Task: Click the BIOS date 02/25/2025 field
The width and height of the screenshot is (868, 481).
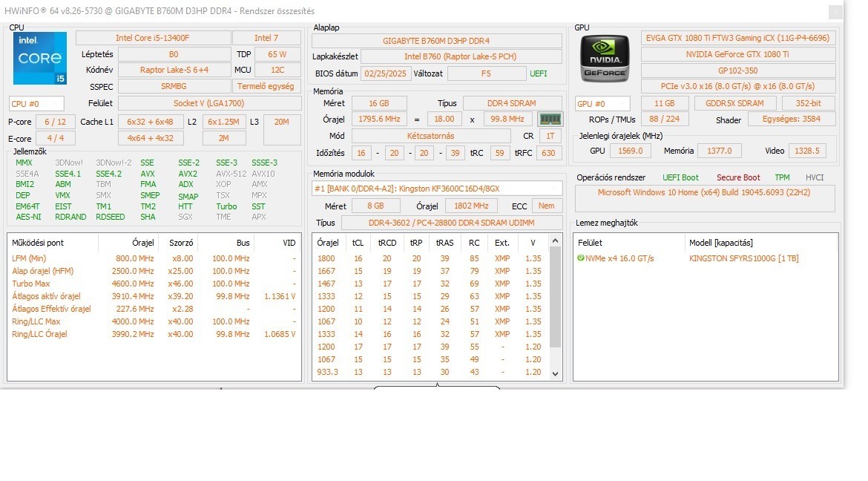Action: pyautogui.click(x=385, y=73)
